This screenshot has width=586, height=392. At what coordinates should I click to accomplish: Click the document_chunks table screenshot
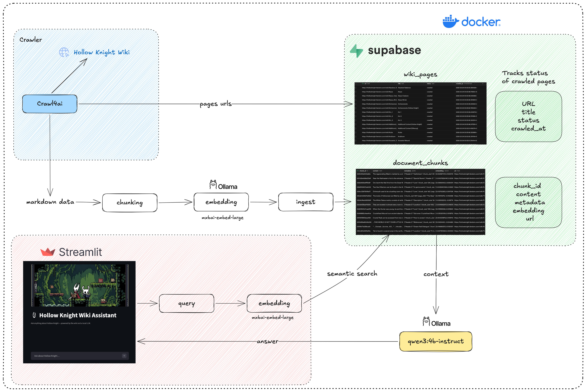coord(420,202)
